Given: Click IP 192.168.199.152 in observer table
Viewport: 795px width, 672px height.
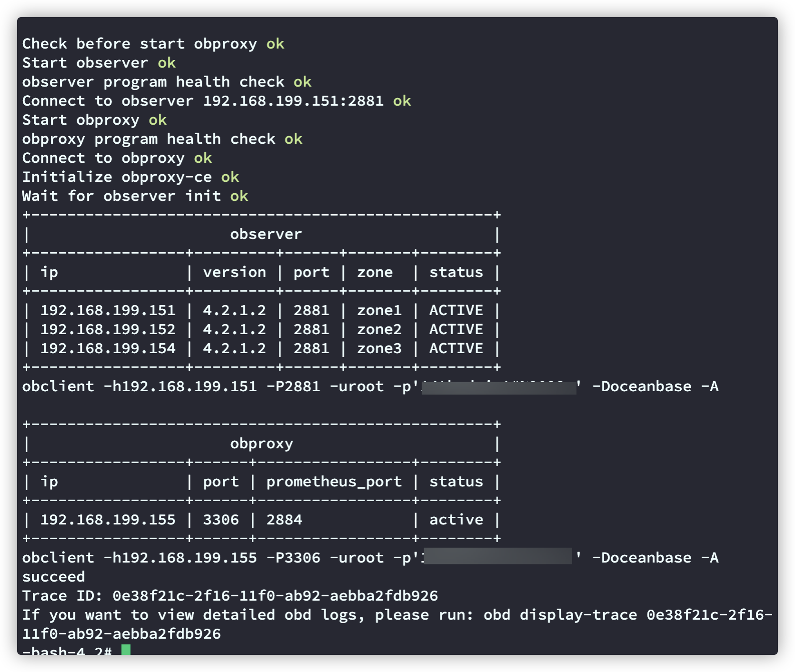Looking at the screenshot, I should (108, 329).
